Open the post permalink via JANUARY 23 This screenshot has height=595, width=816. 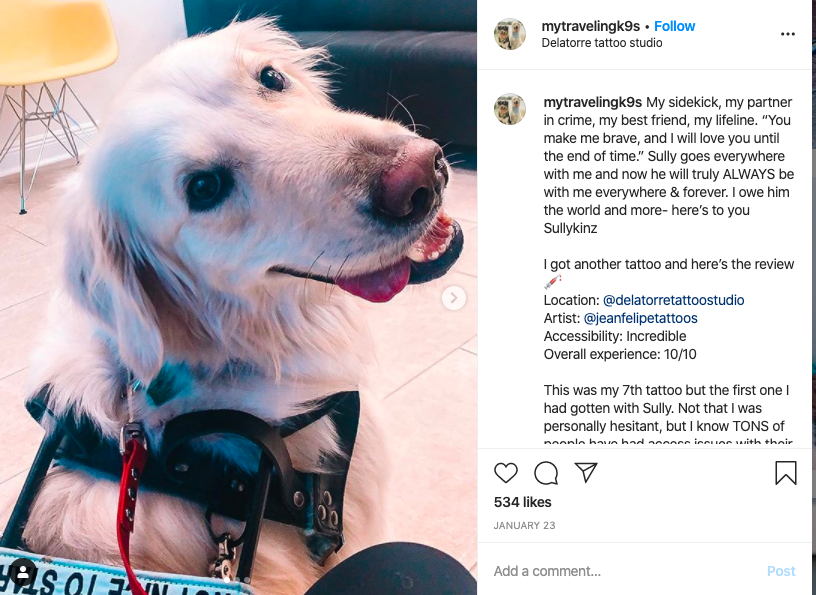click(524, 525)
